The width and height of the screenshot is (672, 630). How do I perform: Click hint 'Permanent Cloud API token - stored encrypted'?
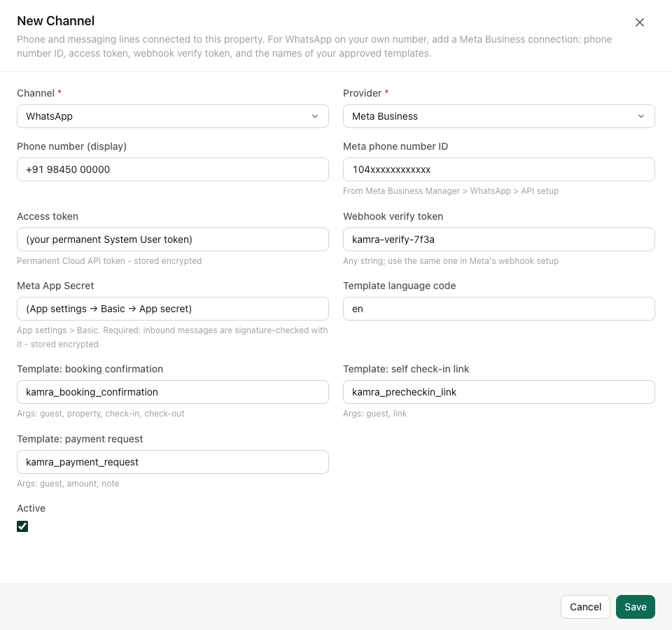click(109, 260)
